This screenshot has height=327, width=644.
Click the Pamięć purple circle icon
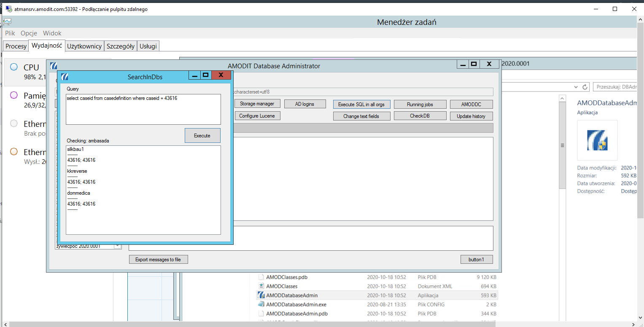coord(14,95)
